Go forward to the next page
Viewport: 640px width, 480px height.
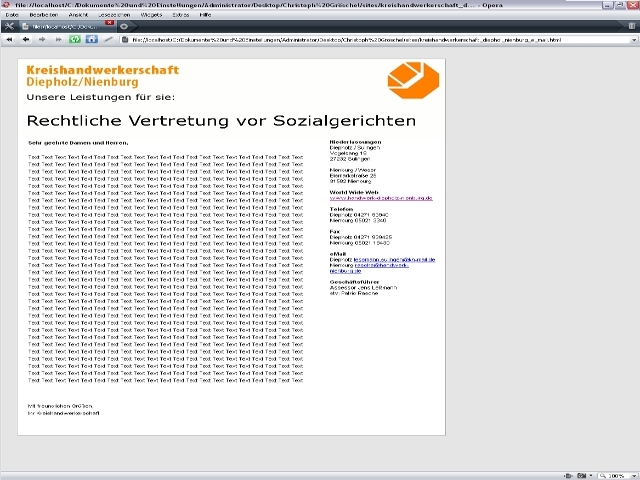42,40
